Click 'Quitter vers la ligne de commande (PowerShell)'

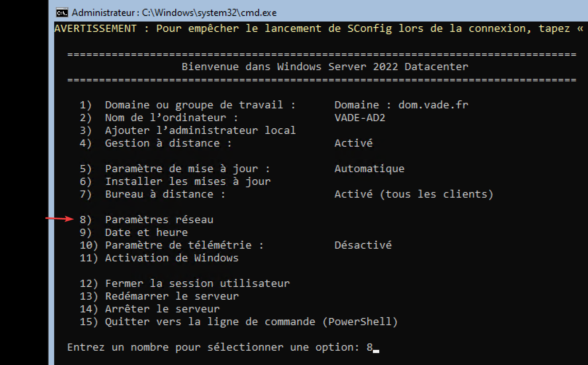(x=251, y=322)
